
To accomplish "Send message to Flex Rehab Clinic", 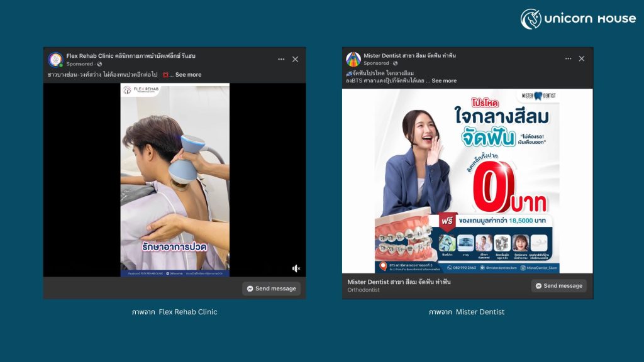I will 272,288.
